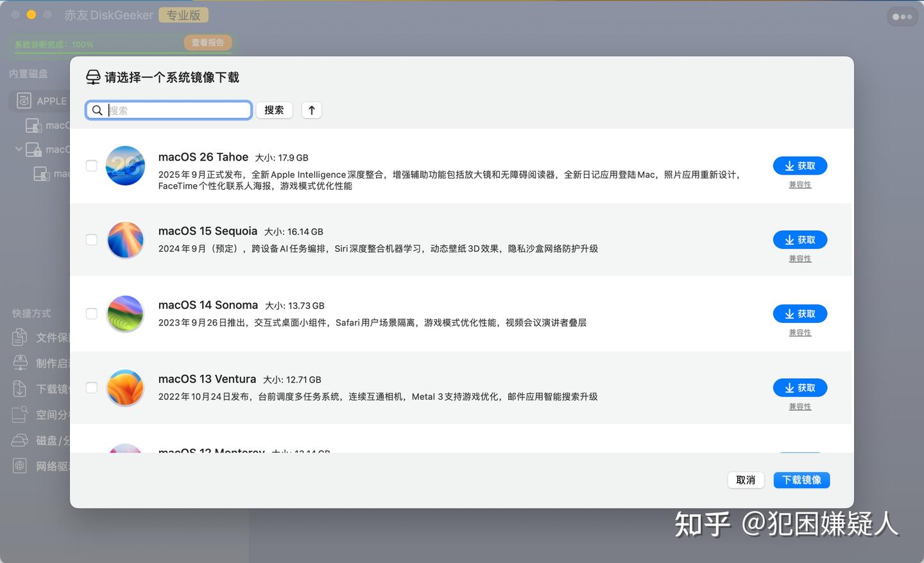
Task: Open the 兼容性 link for macOS 15 Sequoia
Action: pos(800,259)
